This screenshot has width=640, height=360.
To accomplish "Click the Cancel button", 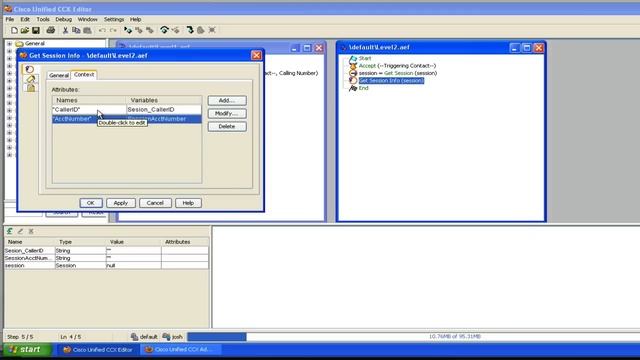I will (155, 203).
